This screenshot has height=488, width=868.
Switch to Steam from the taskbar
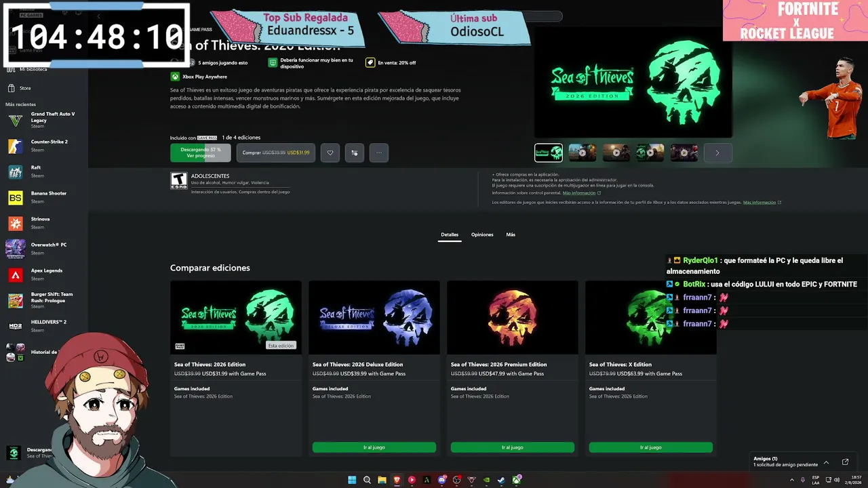click(501, 480)
